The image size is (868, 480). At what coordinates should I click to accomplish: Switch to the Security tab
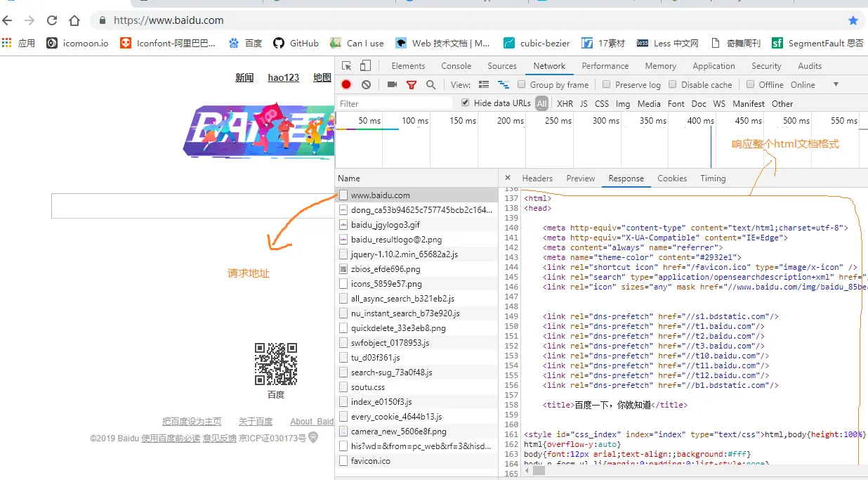click(766, 66)
